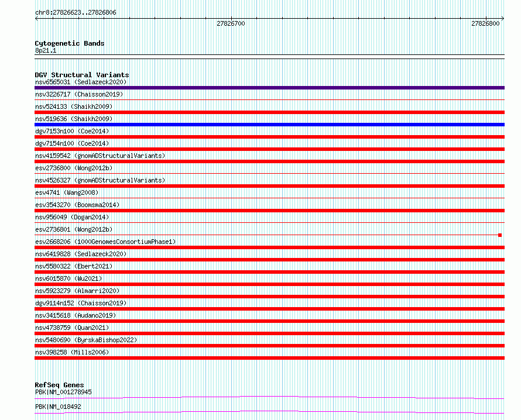The width and height of the screenshot is (521, 420).
Task: Click the right arrow of the ruler
Action: click(502, 19)
